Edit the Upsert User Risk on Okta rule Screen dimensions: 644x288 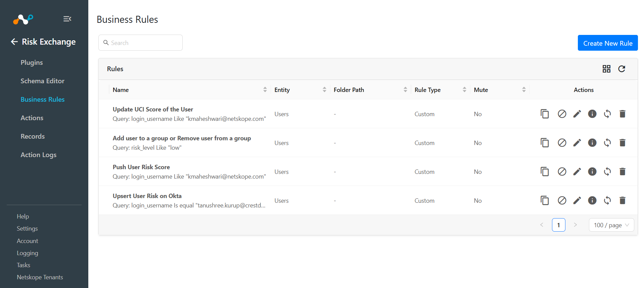coord(577,200)
